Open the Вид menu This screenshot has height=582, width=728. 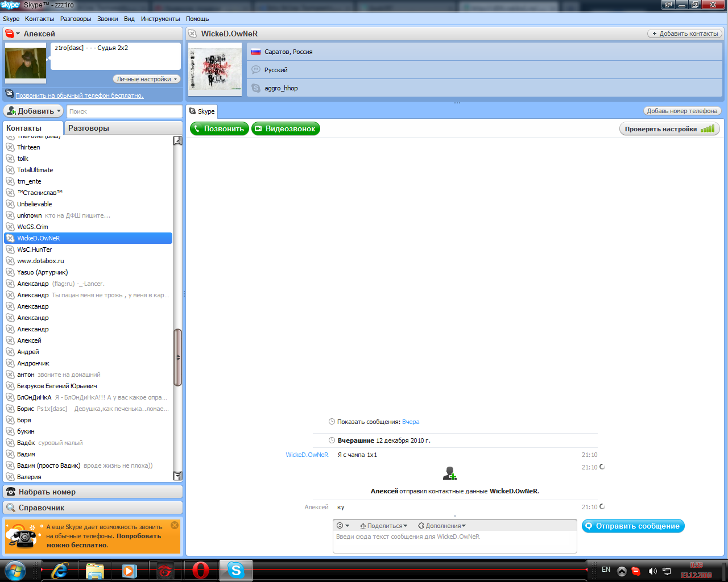click(x=130, y=19)
